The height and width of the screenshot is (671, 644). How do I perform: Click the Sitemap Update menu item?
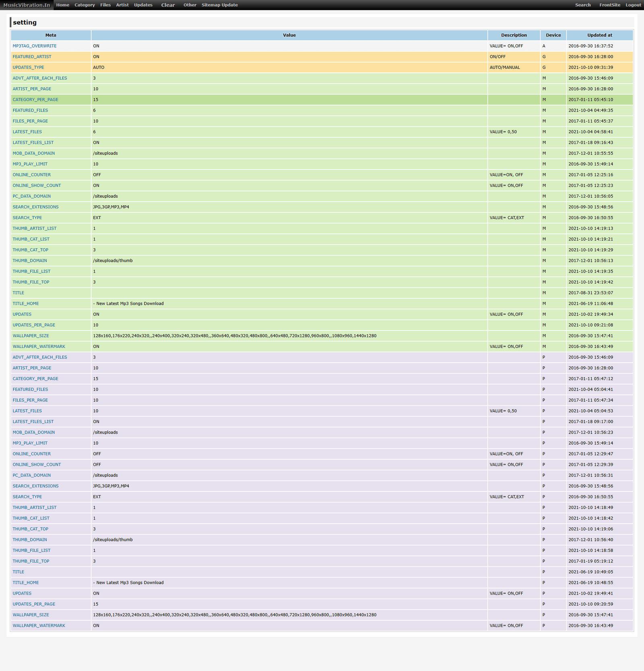coord(219,5)
